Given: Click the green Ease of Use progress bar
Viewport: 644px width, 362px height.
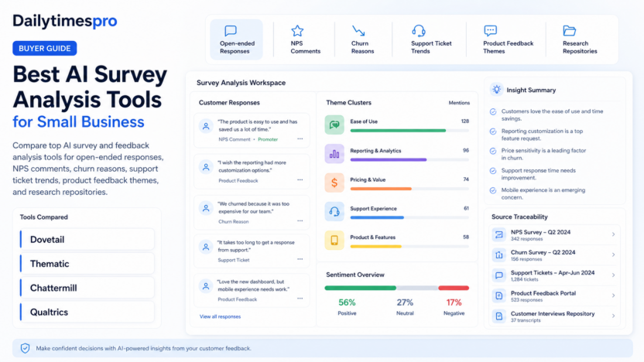Looking at the screenshot, I should (x=398, y=131).
